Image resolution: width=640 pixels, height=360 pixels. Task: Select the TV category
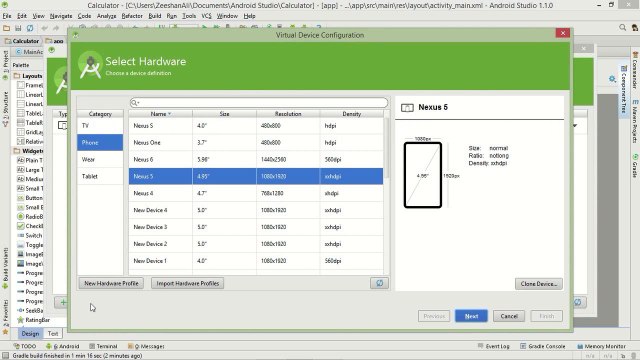point(100,126)
